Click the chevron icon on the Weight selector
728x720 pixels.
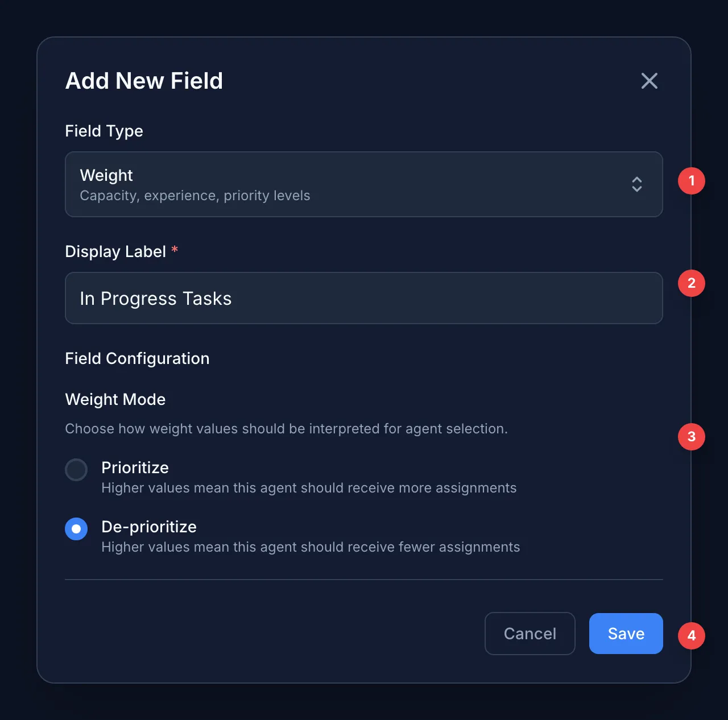637,184
